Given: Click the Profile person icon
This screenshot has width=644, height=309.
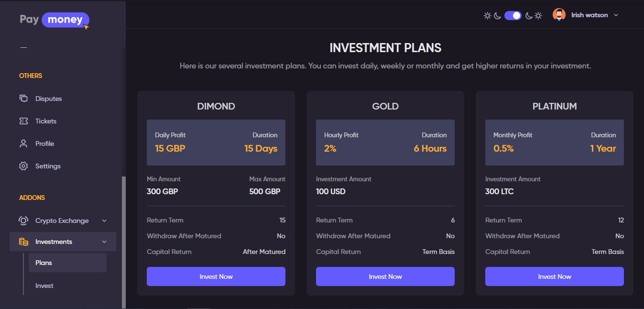Looking at the screenshot, I should (x=23, y=143).
